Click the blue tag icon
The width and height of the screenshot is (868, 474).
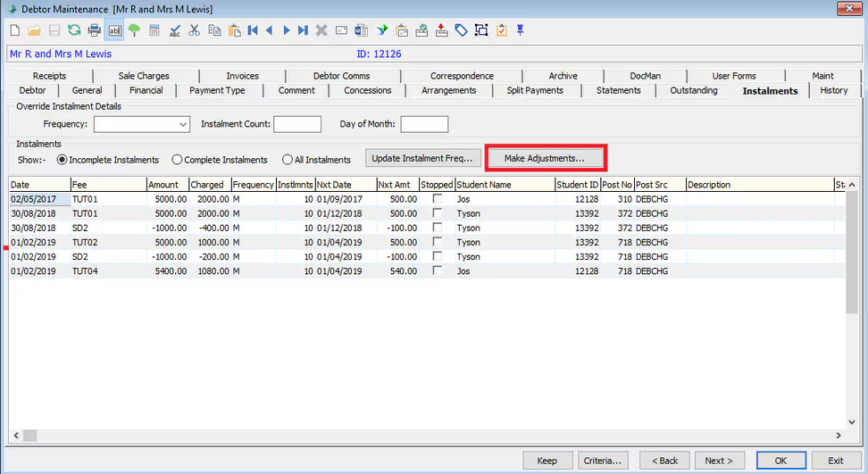[461, 30]
